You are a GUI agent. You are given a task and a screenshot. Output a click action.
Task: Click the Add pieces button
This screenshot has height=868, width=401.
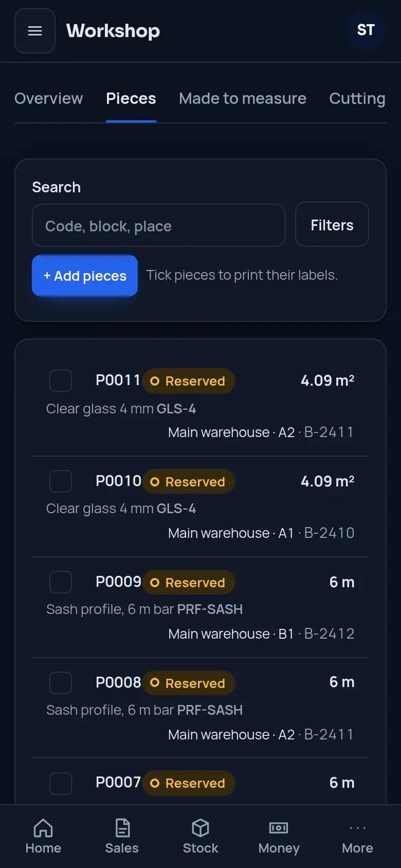coord(85,276)
